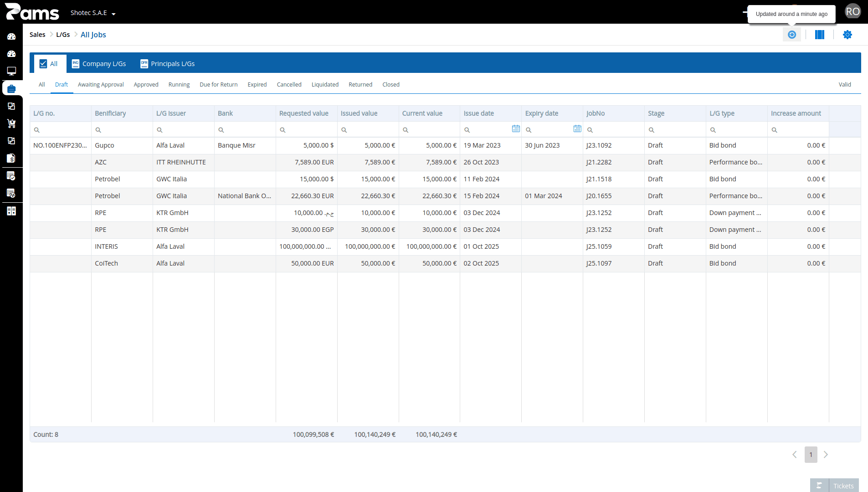Select page 1 in the pagination
Screen dimensions: 868x492
pyautogui.click(x=811, y=455)
